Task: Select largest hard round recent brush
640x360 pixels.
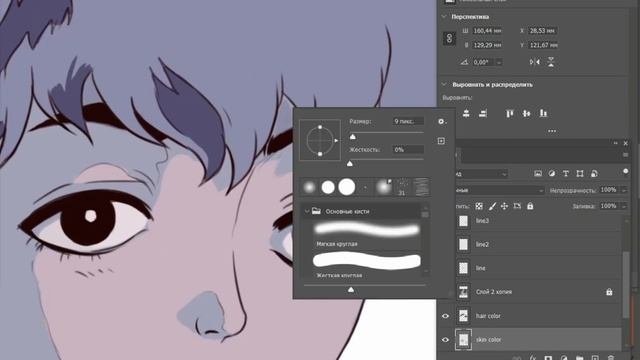Action: [x=347, y=187]
